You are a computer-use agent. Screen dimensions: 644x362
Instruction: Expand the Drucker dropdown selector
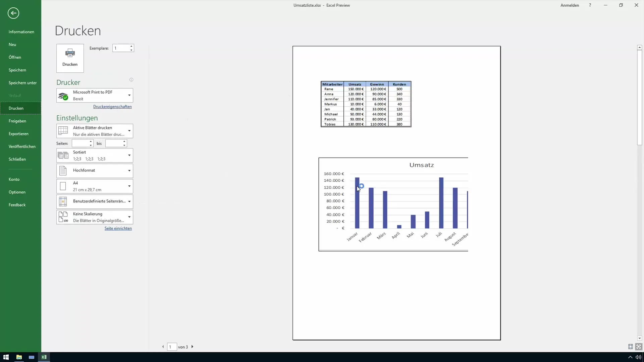tap(129, 95)
